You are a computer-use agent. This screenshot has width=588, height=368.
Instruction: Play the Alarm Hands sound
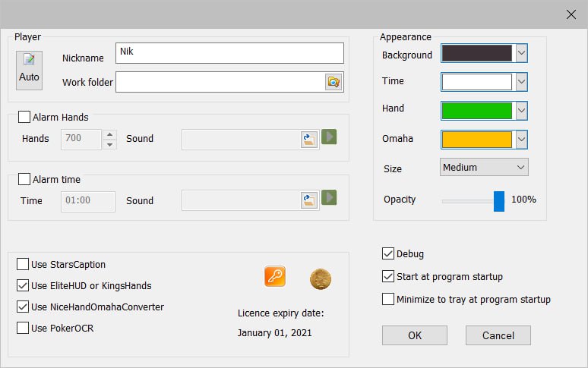(329, 137)
